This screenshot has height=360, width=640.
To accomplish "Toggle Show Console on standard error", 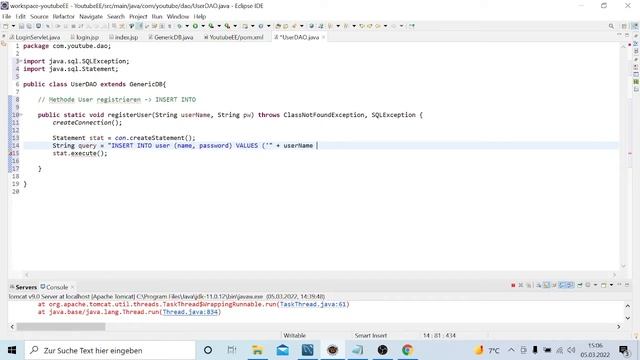I will [570, 285].
